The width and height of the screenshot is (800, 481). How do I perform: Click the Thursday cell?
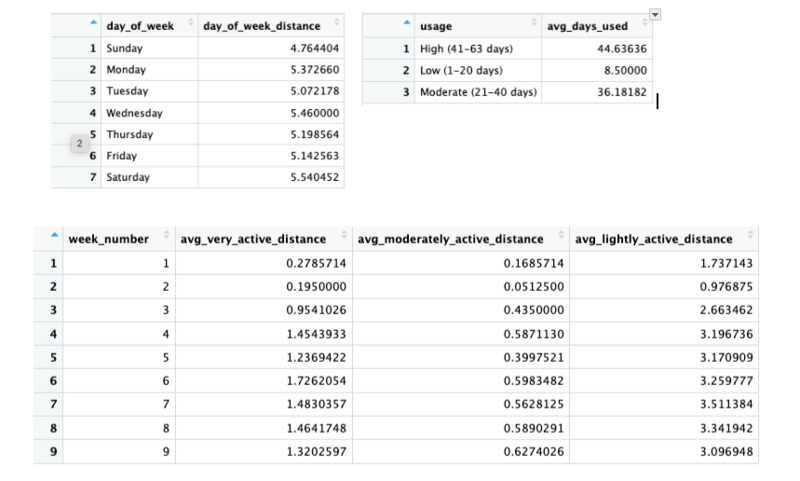click(x=149, y=134)
